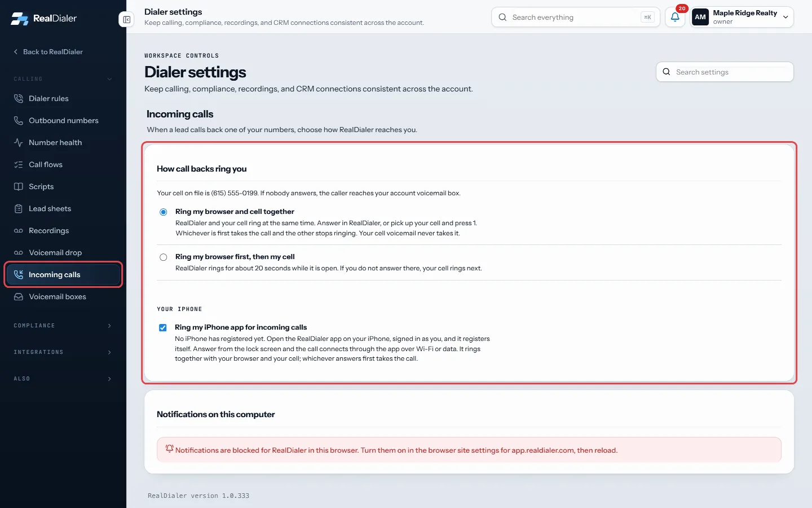The height and width of the screenshot is (508, 812).
Task: Click the Call flows list icon
Action: click(19, 164)
